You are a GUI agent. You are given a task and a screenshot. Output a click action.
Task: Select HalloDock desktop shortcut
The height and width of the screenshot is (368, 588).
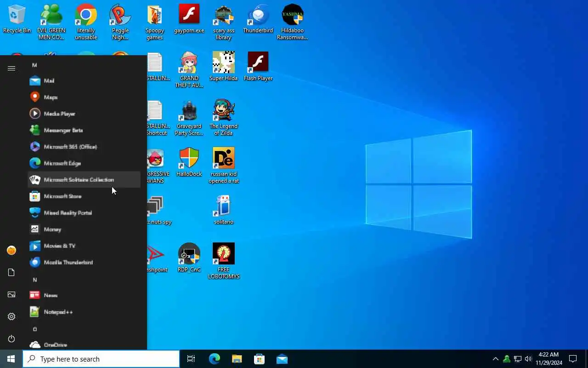pyautogui.click(x=189, y=162)
